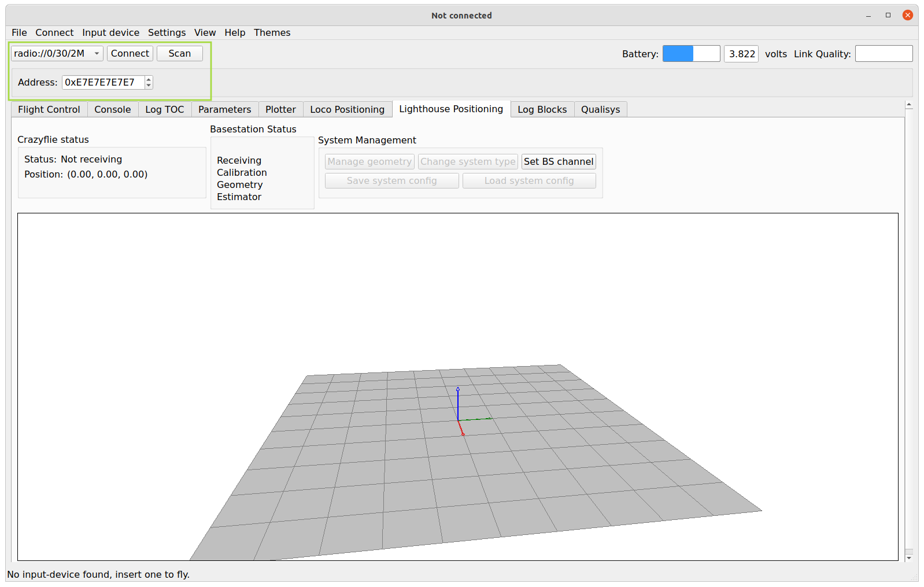Open the Themes menu
This screenshot has width=924, height=587.
(272, 32)
